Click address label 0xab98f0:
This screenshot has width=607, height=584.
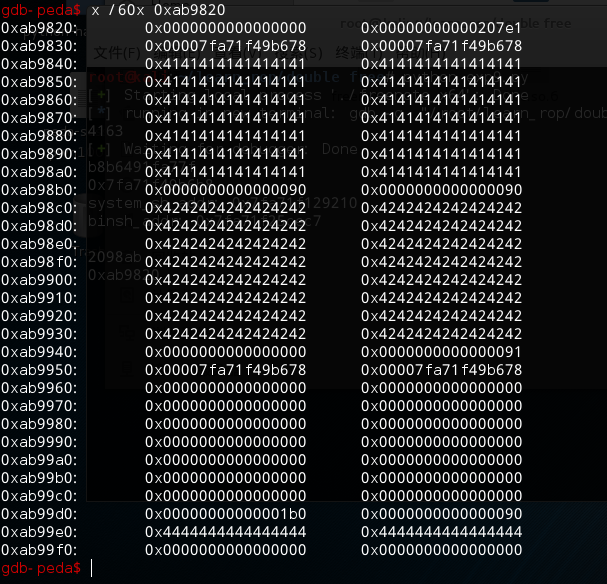[x=39, y=262]
